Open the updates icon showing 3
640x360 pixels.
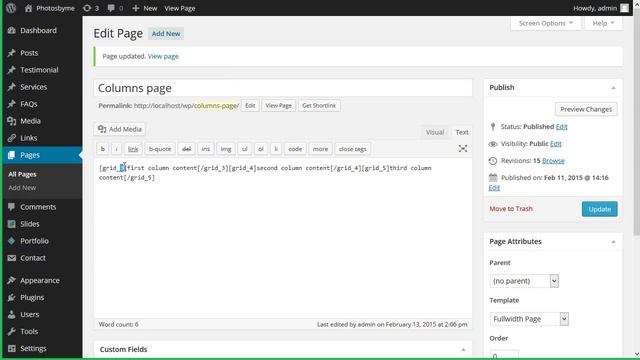(x=91, y=8)
